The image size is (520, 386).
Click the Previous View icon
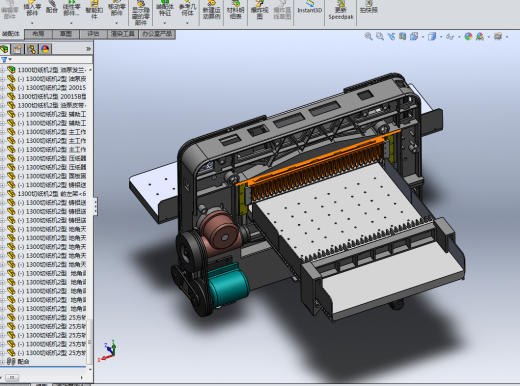(x=391, y=36)
